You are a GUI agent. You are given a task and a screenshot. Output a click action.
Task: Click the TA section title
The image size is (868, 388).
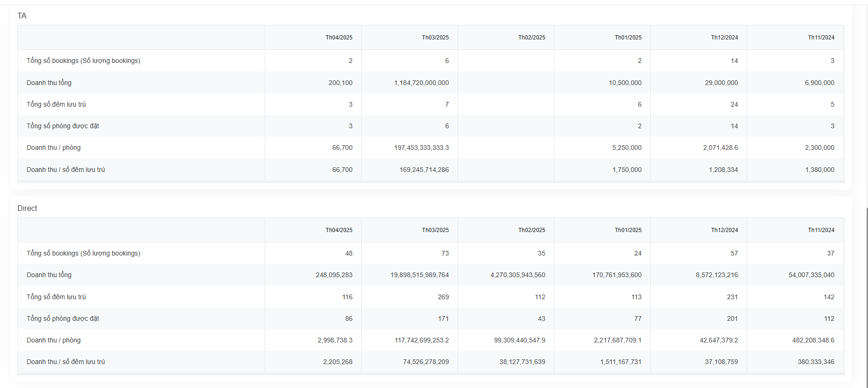22,16
